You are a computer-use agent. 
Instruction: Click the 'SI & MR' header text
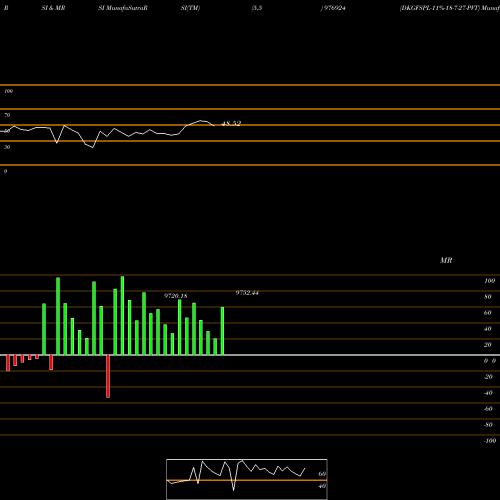click(53, 8)
